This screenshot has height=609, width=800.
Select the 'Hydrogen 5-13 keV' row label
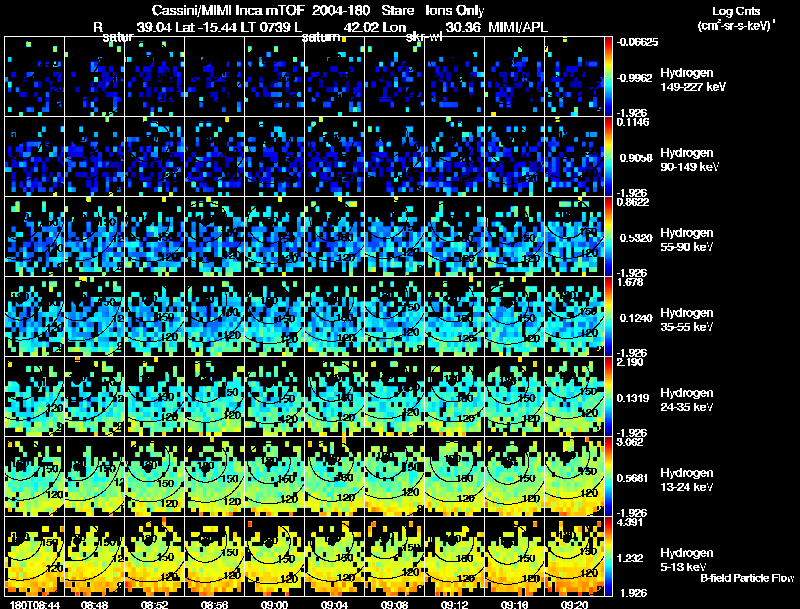(x=687, y=560)
